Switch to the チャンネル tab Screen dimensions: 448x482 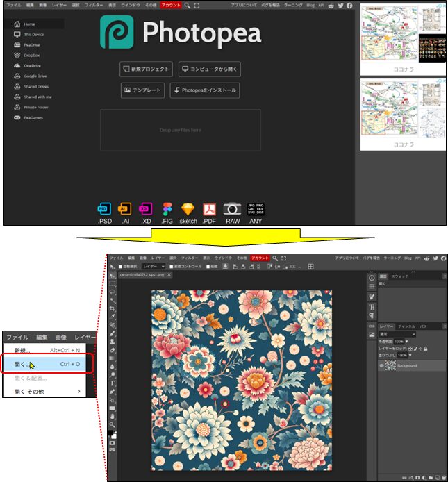coord(407,326)
